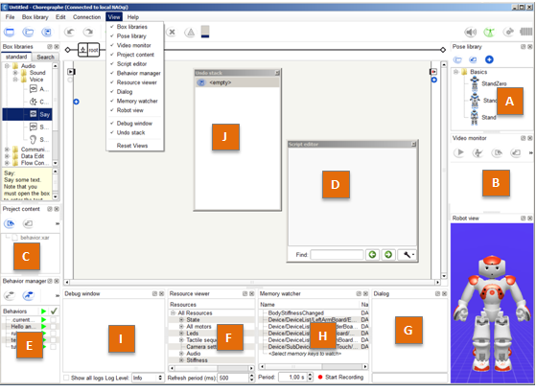
Task: Click the warning triangle toolbar icon
Action: (190, 33)
